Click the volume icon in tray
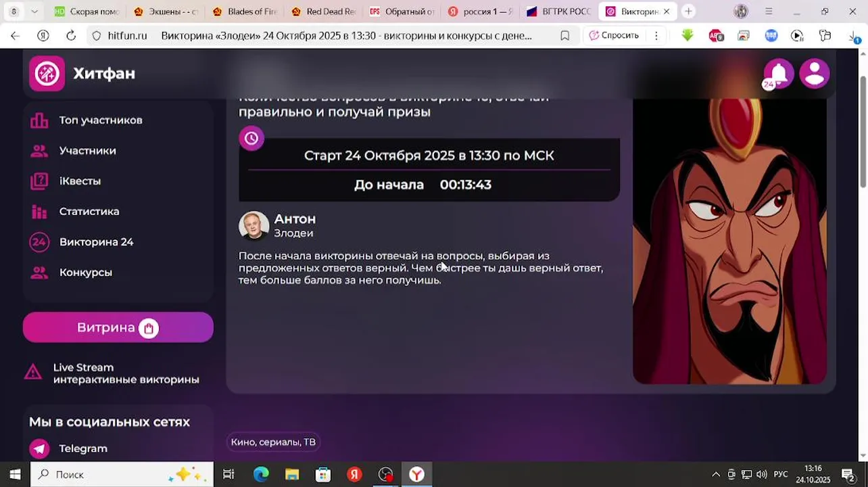 point(762,474)
